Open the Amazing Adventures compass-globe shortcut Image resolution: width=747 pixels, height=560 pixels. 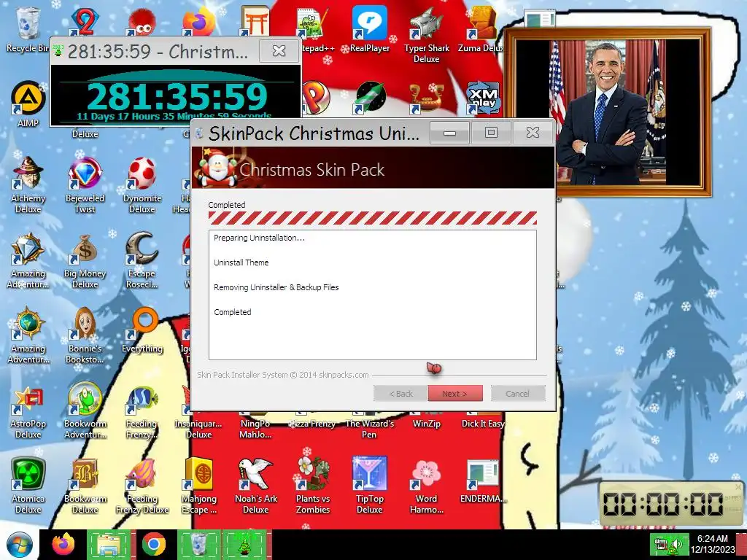point(28,335)
